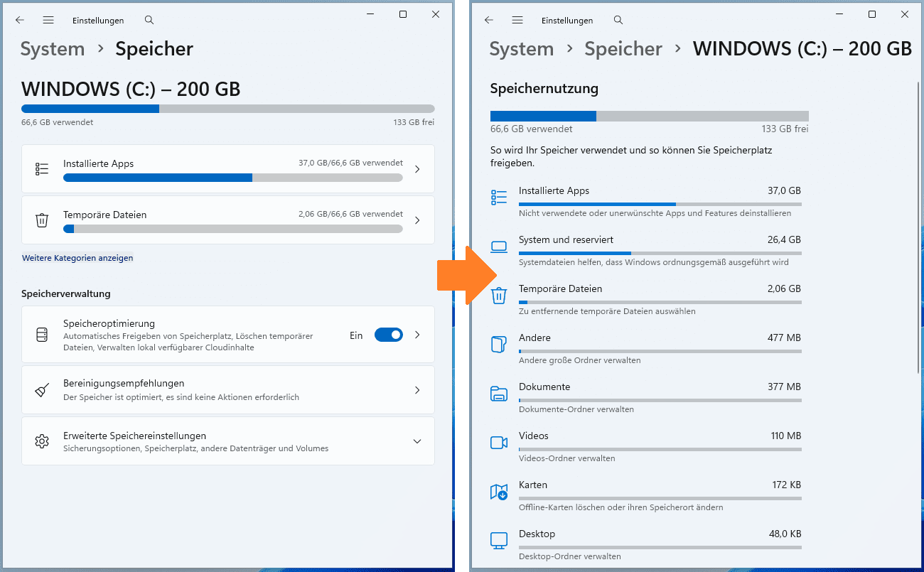This screenshot has width=924, height=572.
Task: Open Dokumente 377 MB entry
Action: [x=646, y=398]
